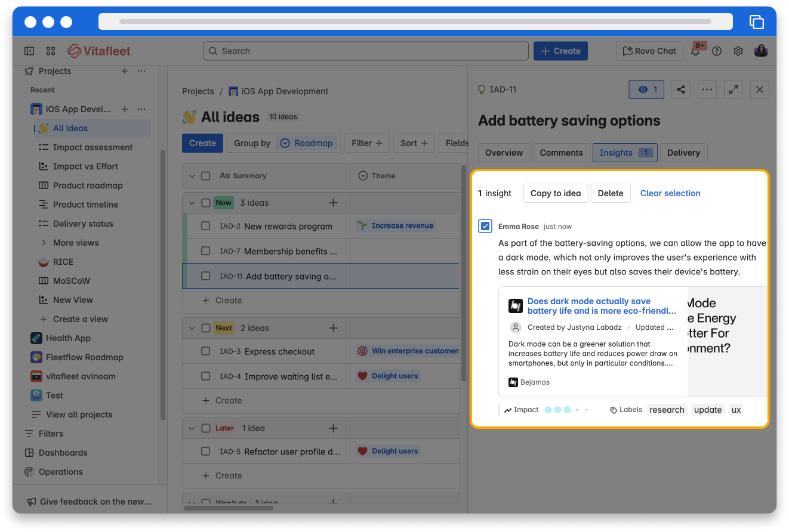Check the box for IAD-11 Add battery saving
Screen dimensions: 789x532
coord(206,276)
